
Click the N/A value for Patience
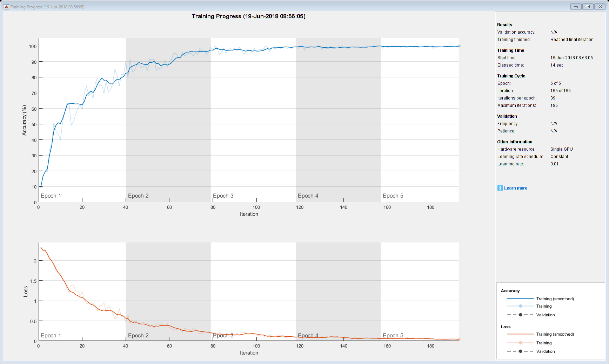[x=554, y=131]
